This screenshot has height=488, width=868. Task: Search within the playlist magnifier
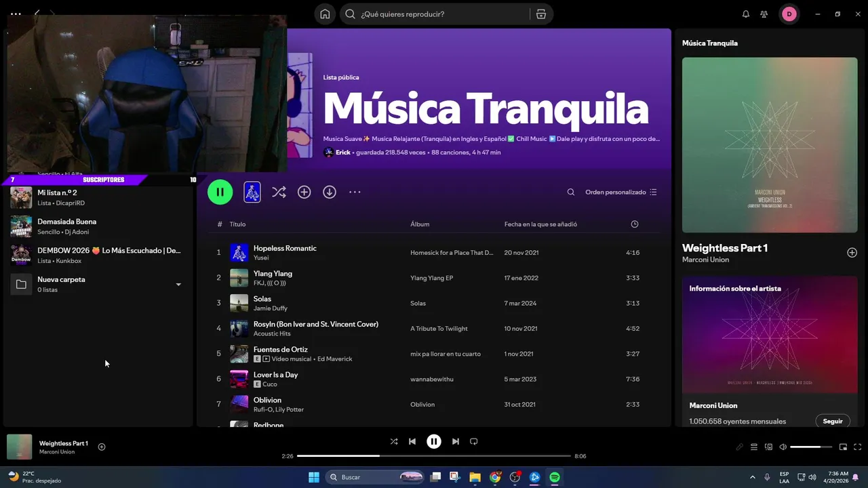point(571,192)
